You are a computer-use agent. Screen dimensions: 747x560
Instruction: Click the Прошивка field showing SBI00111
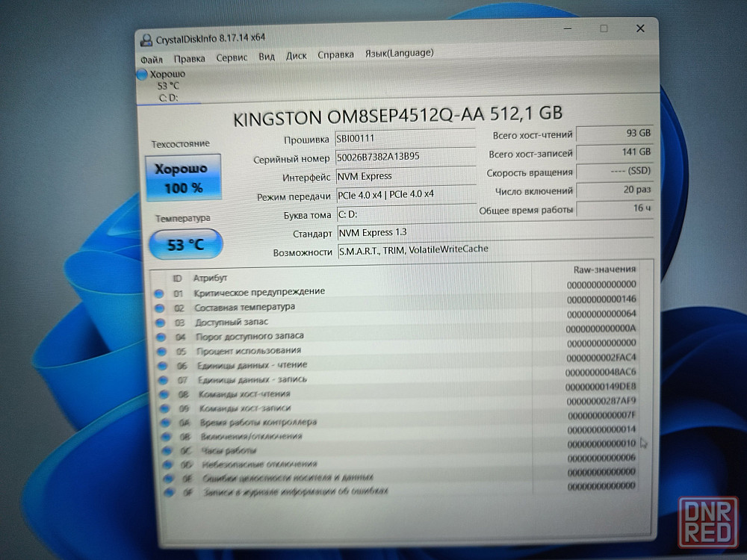click(405, 138)
